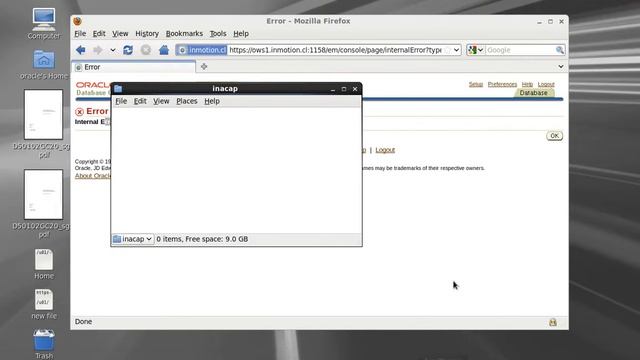
Task: Click the footer Logout link
Action: tap(385, 150)
